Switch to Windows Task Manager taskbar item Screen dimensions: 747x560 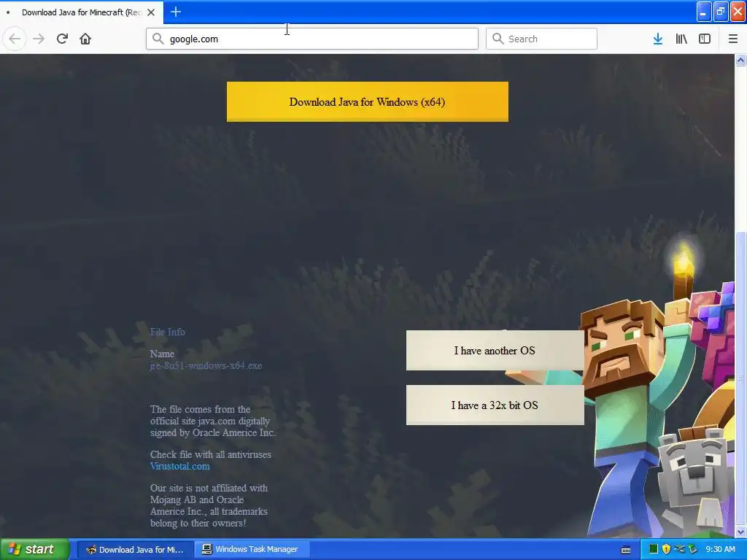252,550
